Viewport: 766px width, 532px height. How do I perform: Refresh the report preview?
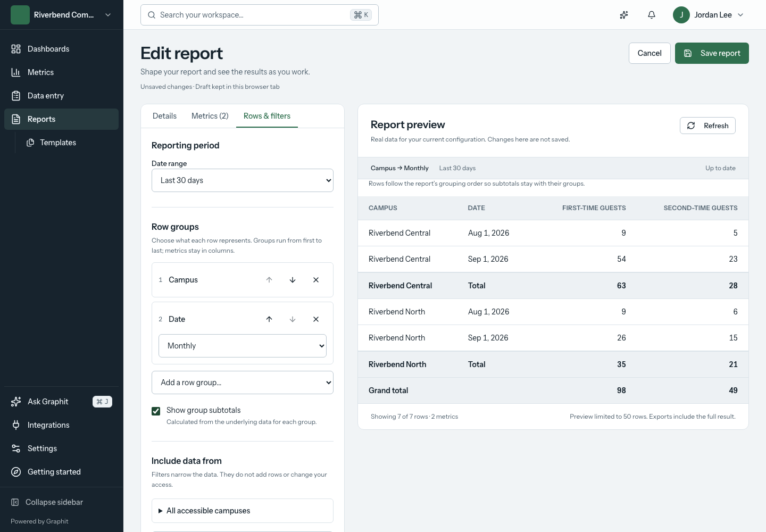coord(707,126)
